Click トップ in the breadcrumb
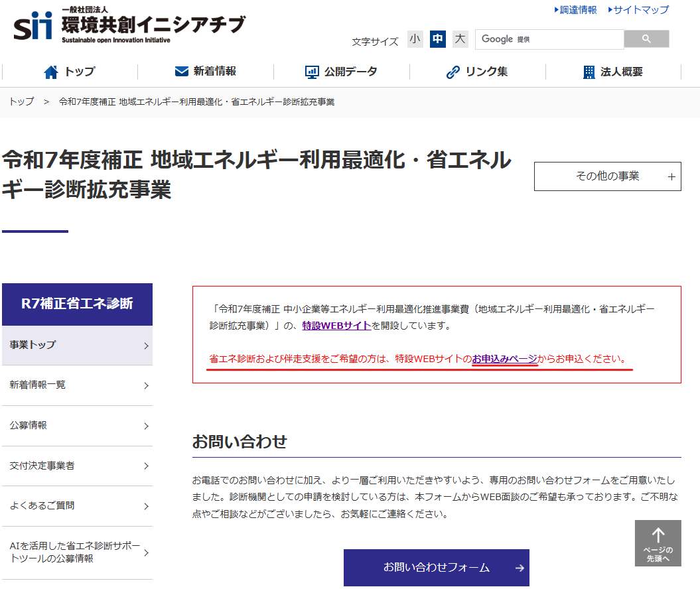Viewport: 700px width, 589px height. [21, 101]
